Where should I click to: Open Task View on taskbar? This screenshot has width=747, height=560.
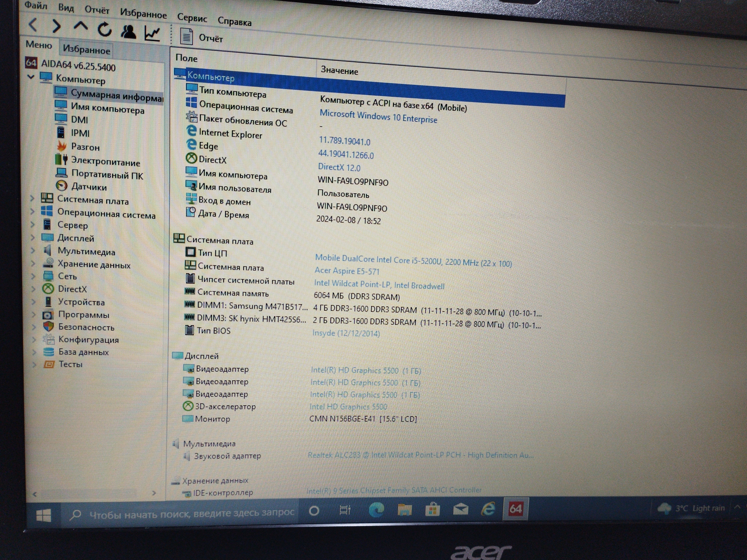(x=345, y=510)
